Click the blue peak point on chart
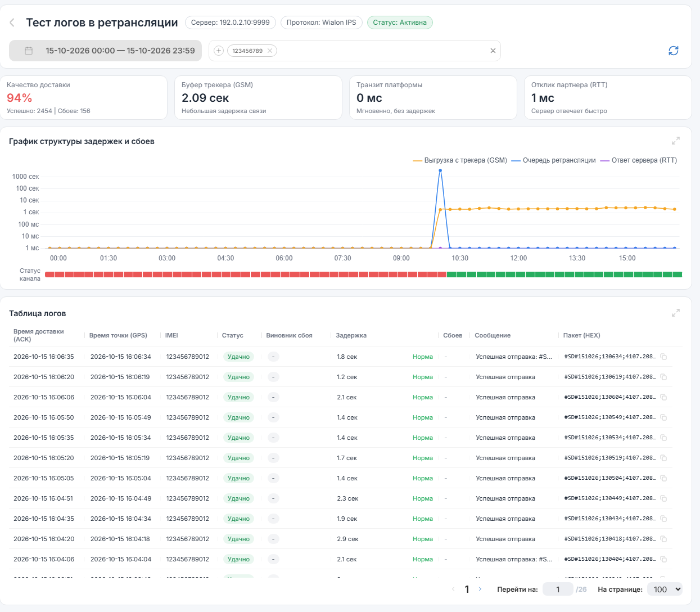Image resolution: width=700 pixels, height=612 pixels. click(x=440, y=170)
